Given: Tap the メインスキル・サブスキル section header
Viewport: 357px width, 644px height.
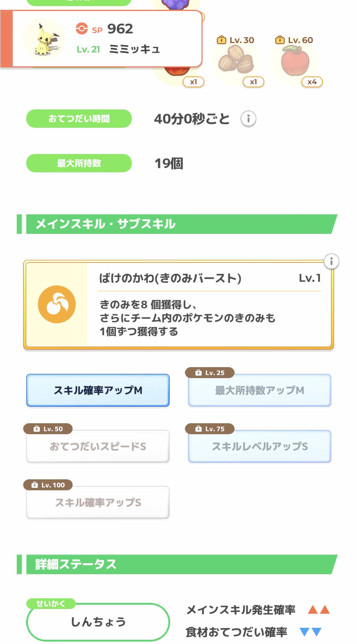Looking at the screenshot, I should [x=177, y=224].
